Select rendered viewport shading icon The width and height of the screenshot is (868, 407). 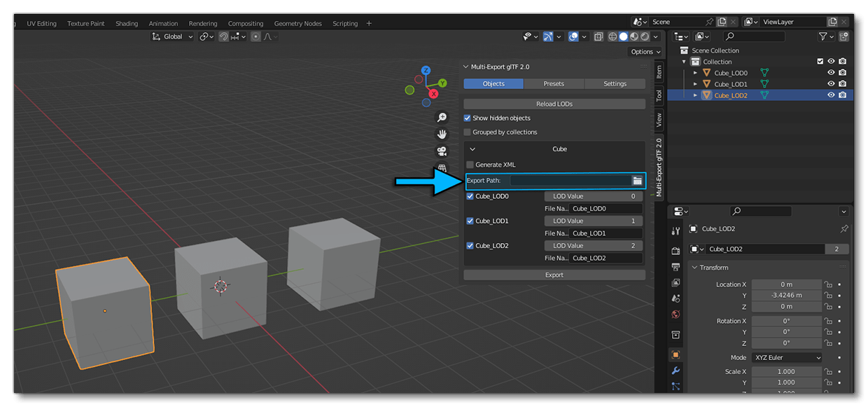[x=645, y=36]
